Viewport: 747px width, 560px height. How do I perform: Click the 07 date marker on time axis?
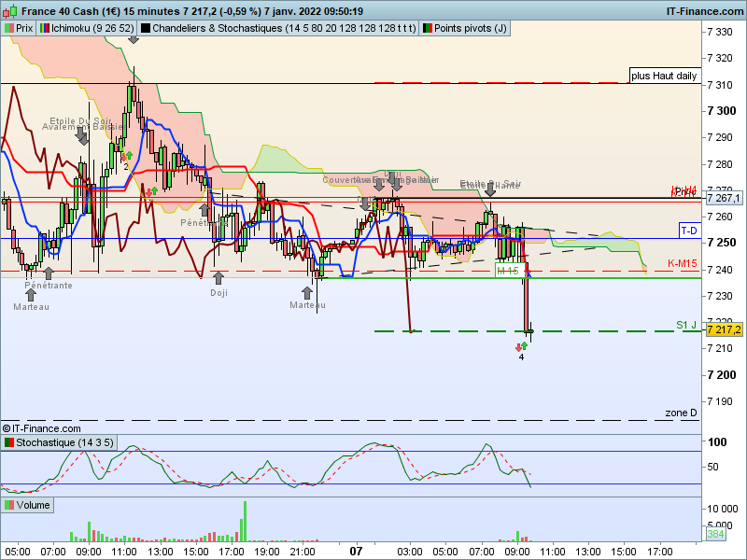(x=356, y=552)
